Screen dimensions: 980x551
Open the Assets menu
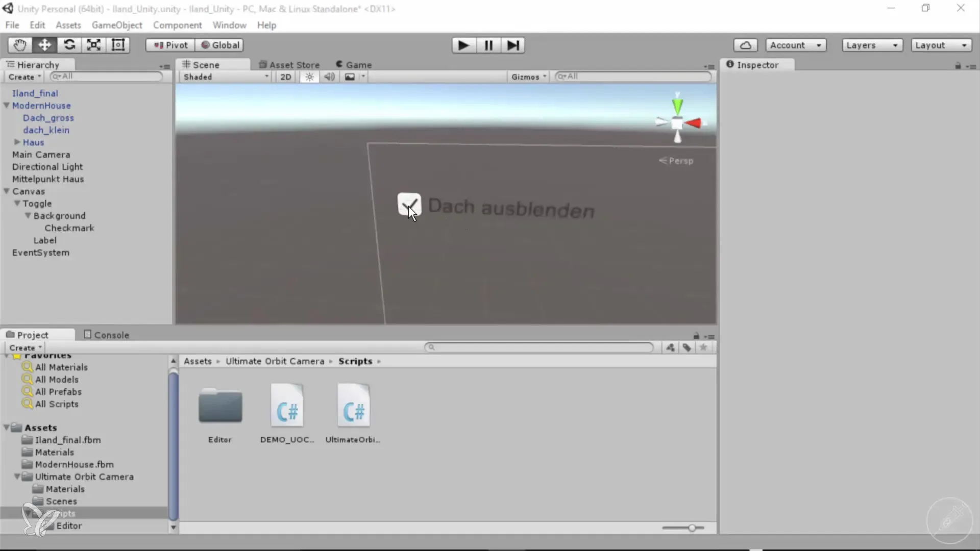coord(68,25)
